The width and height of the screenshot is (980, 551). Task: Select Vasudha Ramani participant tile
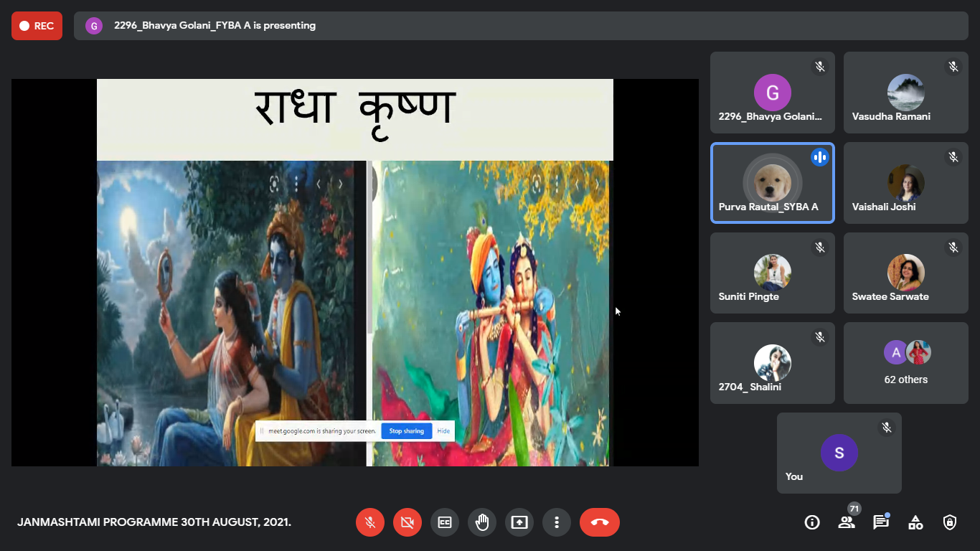[x=905, y=93]
